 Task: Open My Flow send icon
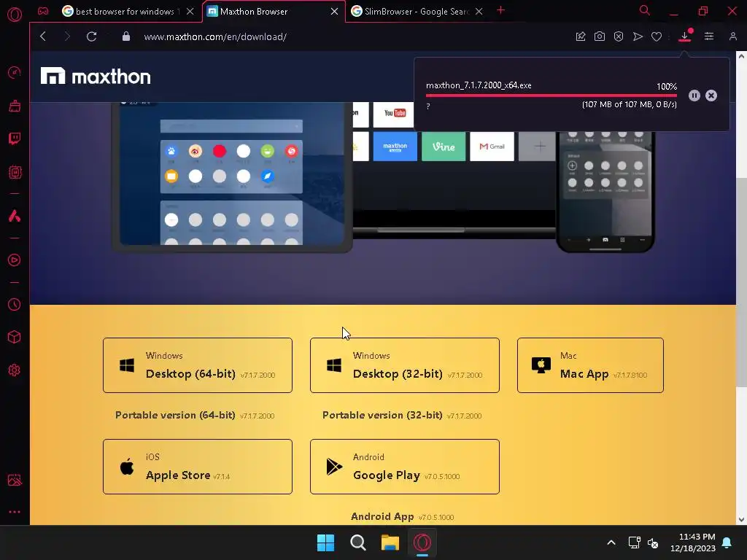tap(638, 36)
